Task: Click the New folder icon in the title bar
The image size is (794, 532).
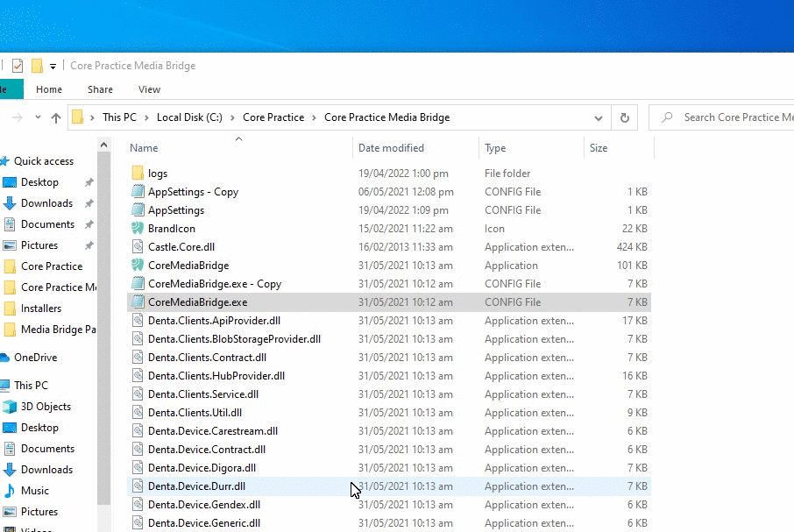Action: click(x=37, y=66)
